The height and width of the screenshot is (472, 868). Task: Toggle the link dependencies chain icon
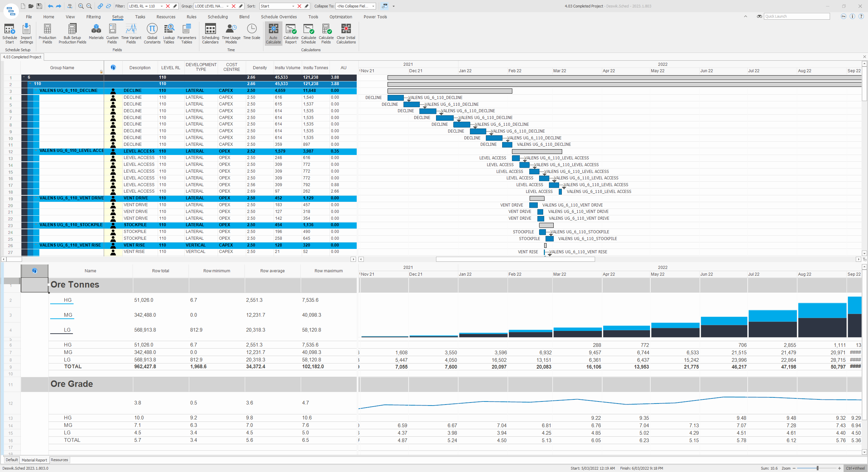(100, 6)
